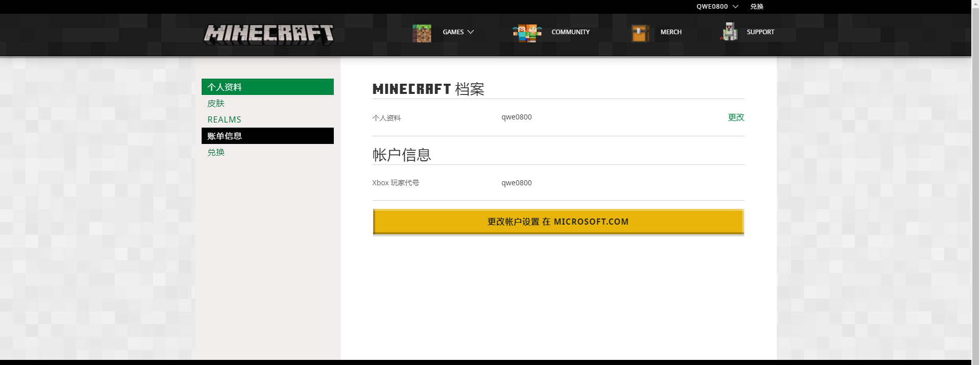Click 更改 link to change profile name
The image size is (980, 365).
tap(736, 117)
